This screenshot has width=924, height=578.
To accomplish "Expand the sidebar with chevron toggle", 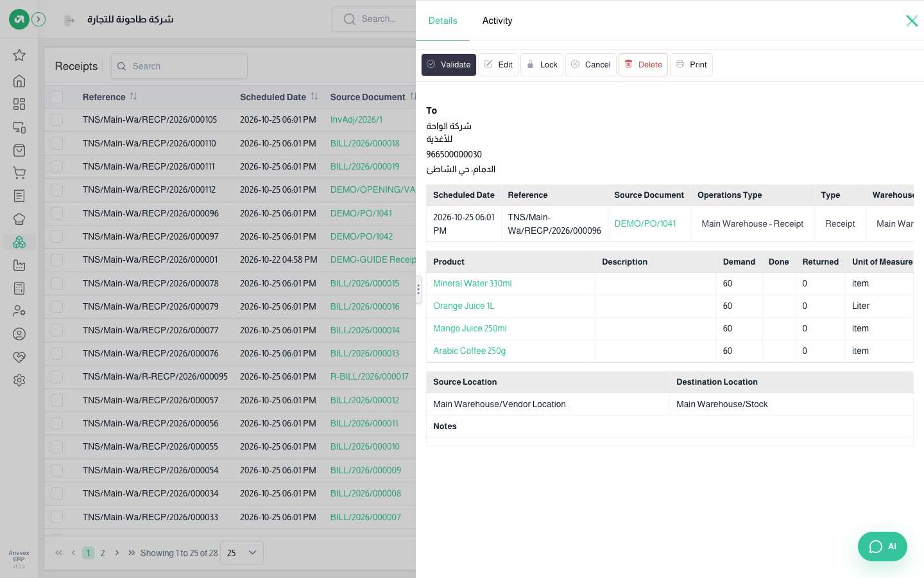I will click(x=38, y=19).
